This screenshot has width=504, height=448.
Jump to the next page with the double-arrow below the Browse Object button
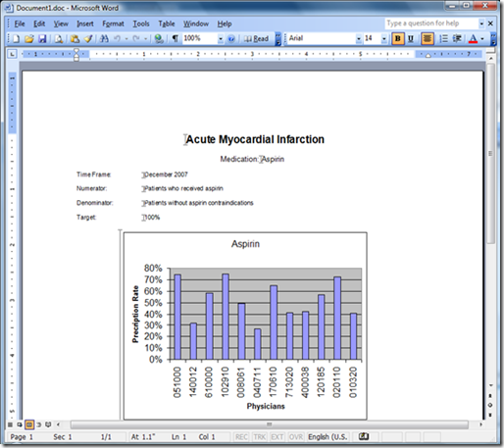coord(490,415)
